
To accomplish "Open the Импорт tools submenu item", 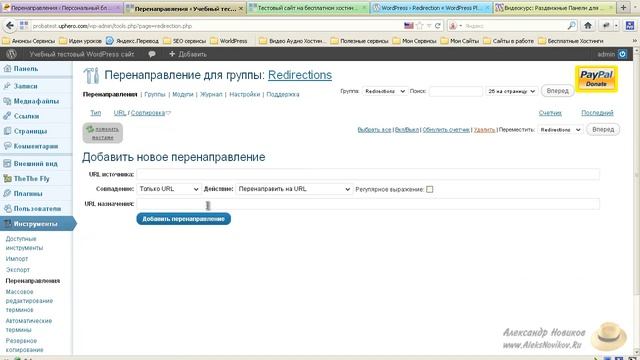I will click(x=17, y=259).
